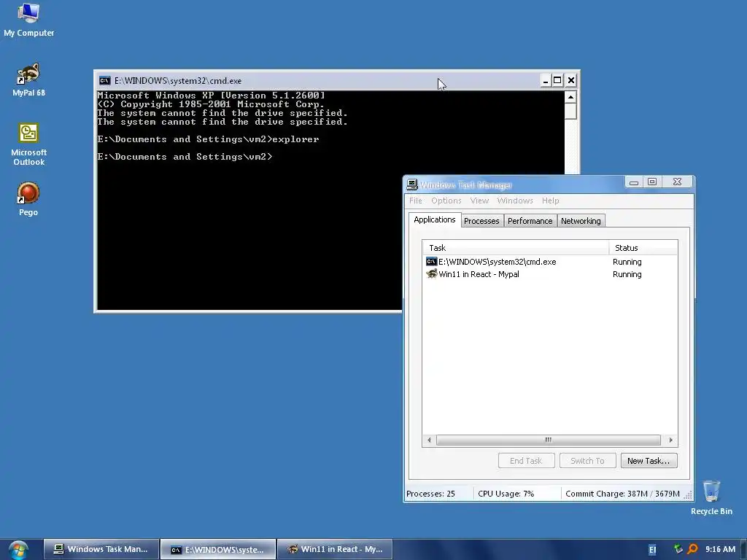Screen dimensions: 747x560
Task: Switch to Windows Task Manager taskbar button
Action: point(101,549)
